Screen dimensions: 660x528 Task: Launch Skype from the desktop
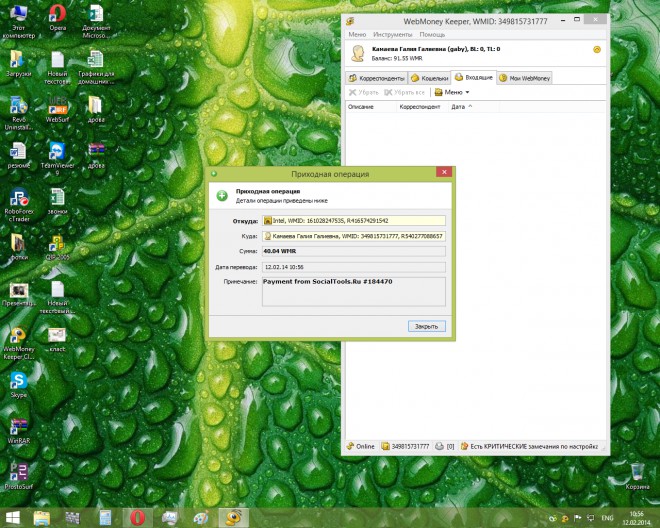pos(19,384)
